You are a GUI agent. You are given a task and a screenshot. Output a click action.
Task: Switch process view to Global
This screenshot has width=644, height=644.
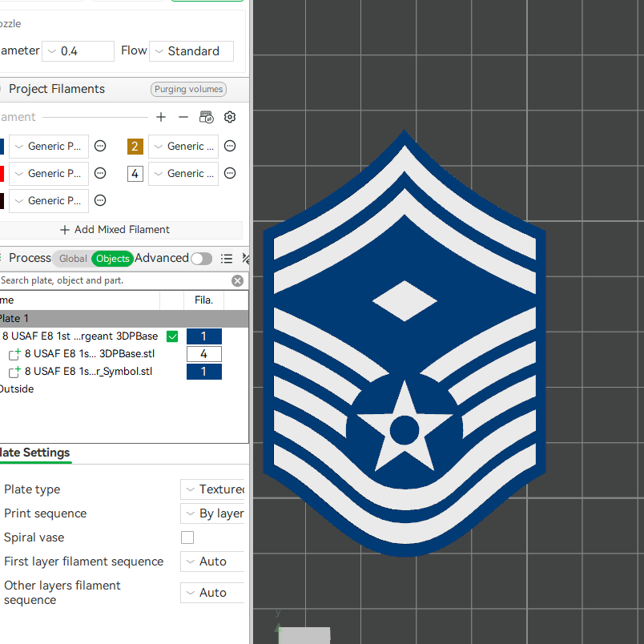(73, 259)
